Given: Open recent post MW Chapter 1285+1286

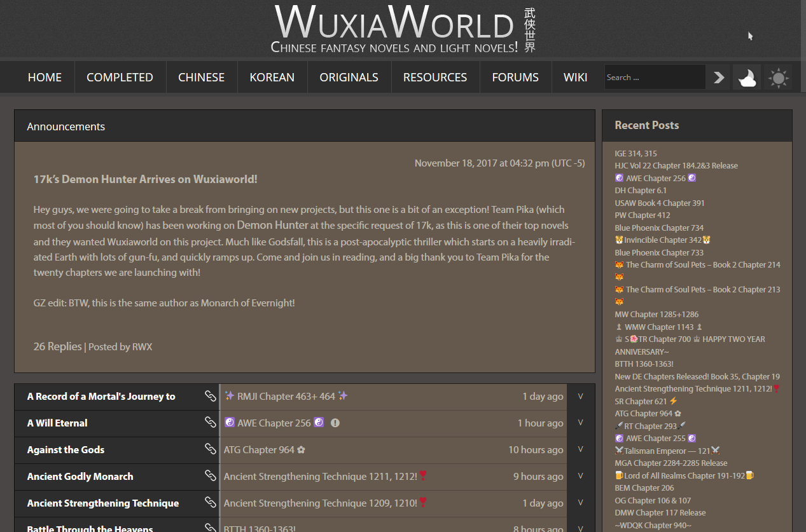Looking at the screenshot, I should (x=657, y=314).
